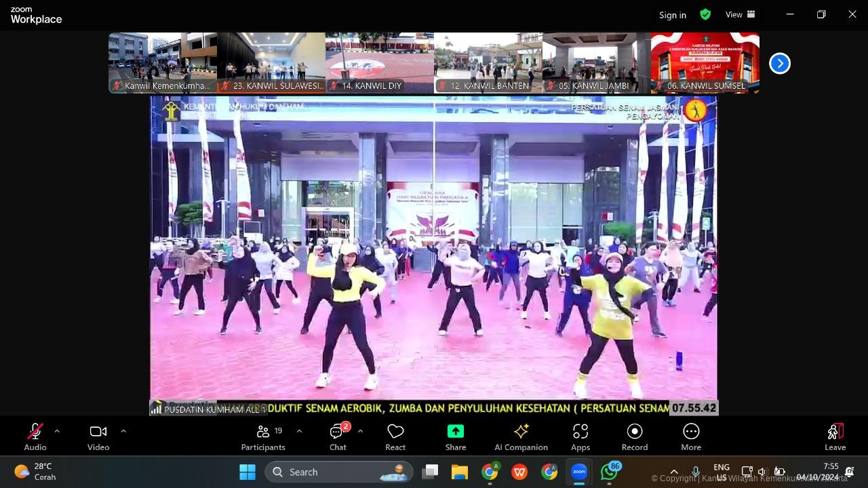Select the 06. KANWIL SUMSEL thumbnail
The image size is (868, 488).
(x=705, y=63)
